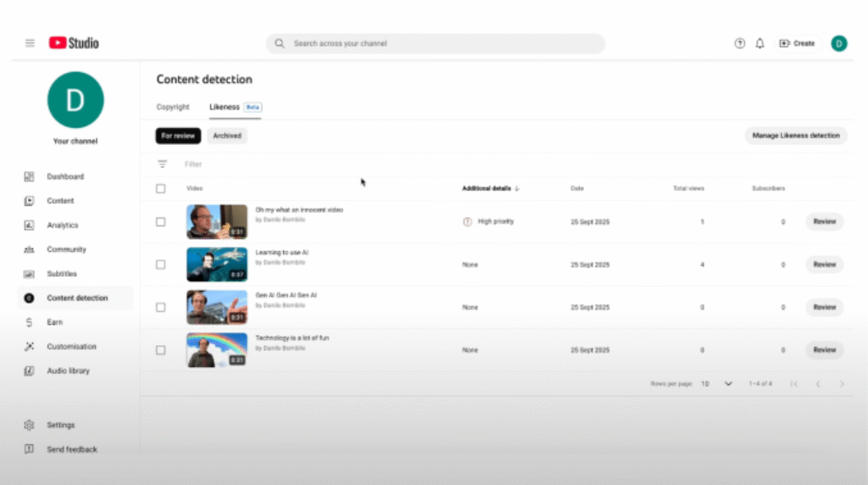The height and width of the screenshot is (485, 868).
Task: Click the YouTube Studio logo
Action: coord(74,42)
